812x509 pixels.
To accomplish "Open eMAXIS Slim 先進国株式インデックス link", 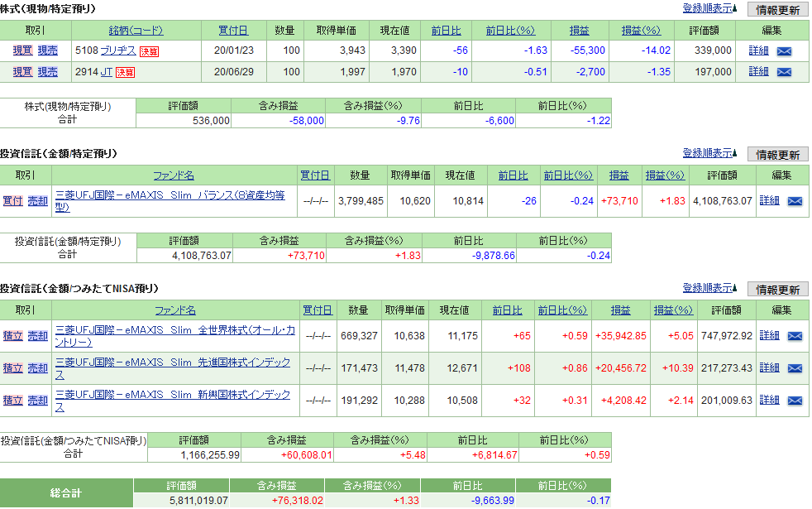I will 173,368.
